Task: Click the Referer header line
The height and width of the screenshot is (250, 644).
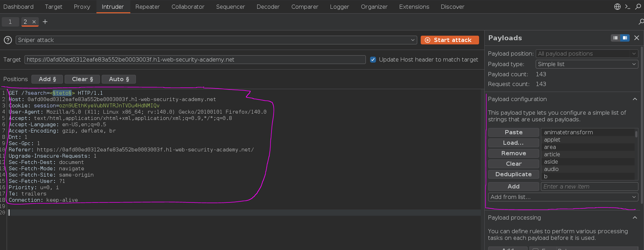Action: click(x=131, y=150)
